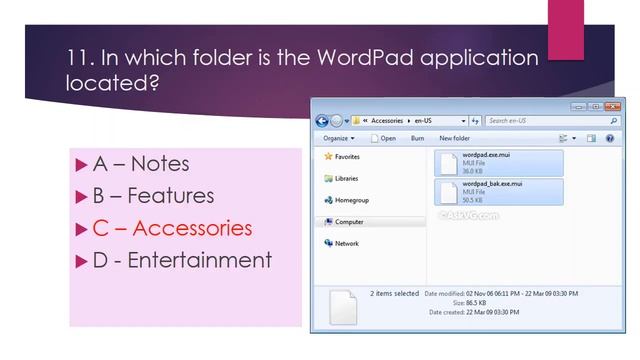Viewport: 640px width, 360px height.
Task: Click answer option D - Entertainment
Action: (182, 260)
